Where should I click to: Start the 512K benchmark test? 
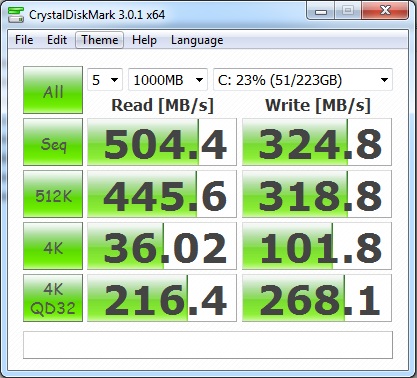(53, 194)
